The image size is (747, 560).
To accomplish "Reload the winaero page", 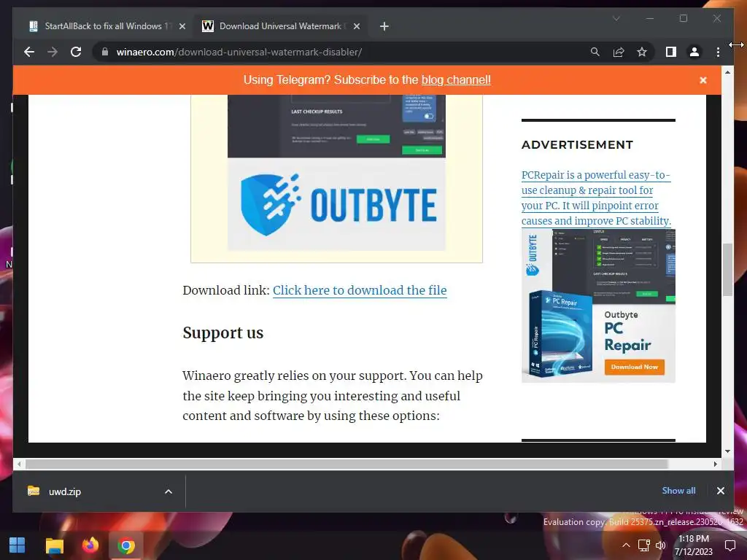I will [76, 52].
